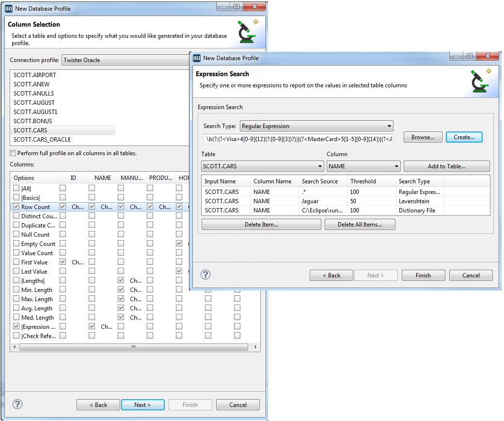
Task: Click the Delete Item... button
Action: [261, 225]
